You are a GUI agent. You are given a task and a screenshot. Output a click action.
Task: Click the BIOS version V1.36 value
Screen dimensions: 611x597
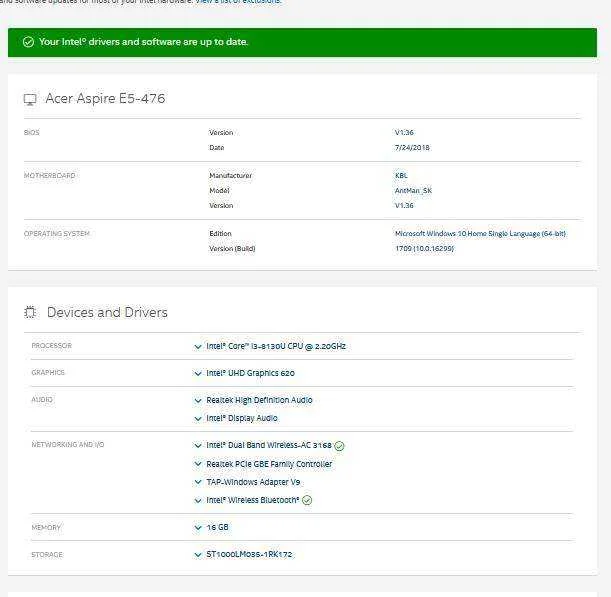(404, 132)
